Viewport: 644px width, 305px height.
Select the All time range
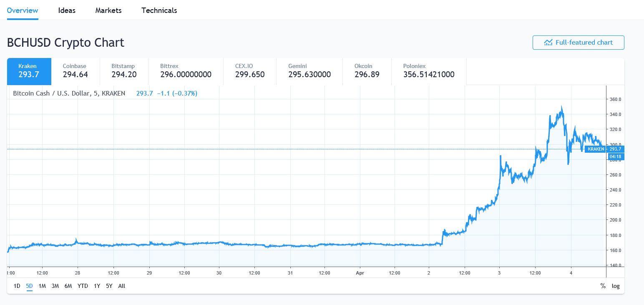[x=121, y=286]
